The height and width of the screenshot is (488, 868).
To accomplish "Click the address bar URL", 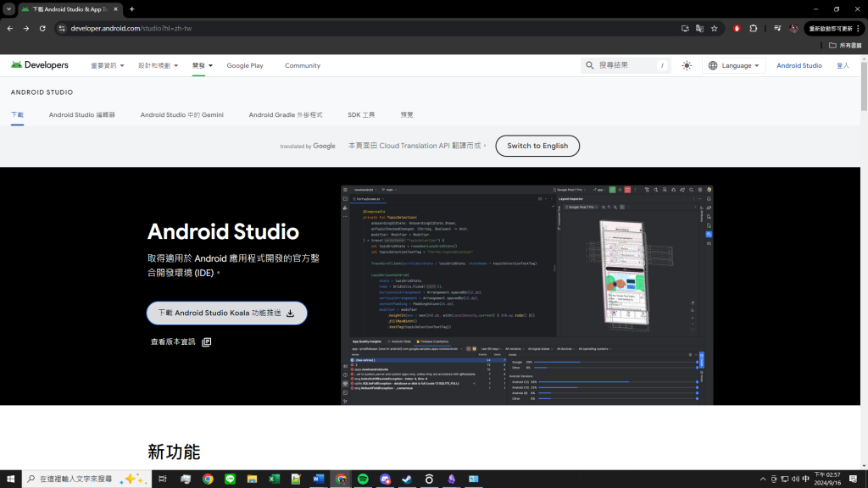I will tap(131, 28).
